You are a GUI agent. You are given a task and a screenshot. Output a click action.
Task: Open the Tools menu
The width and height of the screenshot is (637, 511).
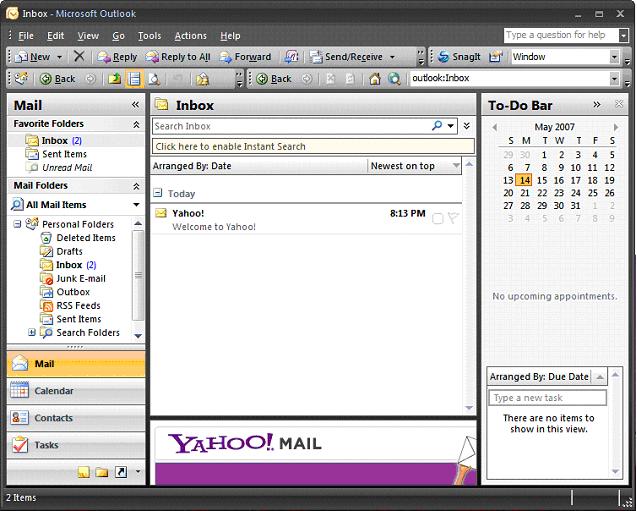point(150,36)
